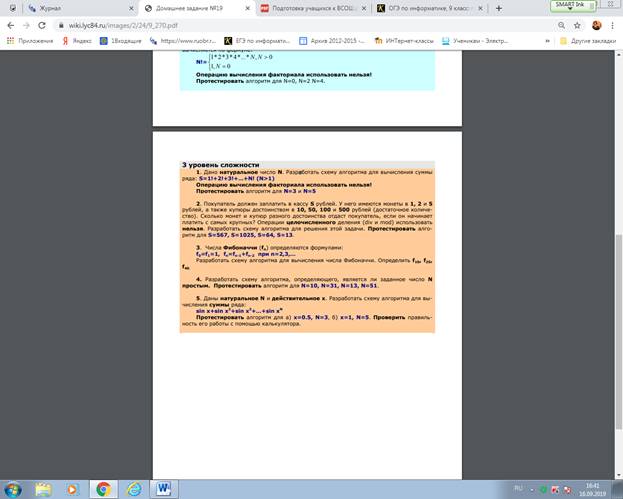
Task: Click the browser Back arrow button
Action: (x=9, y=23)
